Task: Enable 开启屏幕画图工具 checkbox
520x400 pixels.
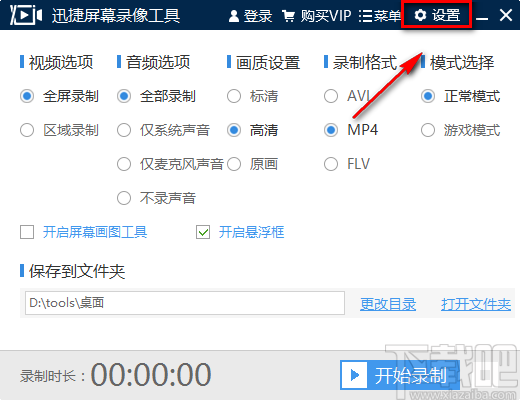Action: click(x=27, y=232)
